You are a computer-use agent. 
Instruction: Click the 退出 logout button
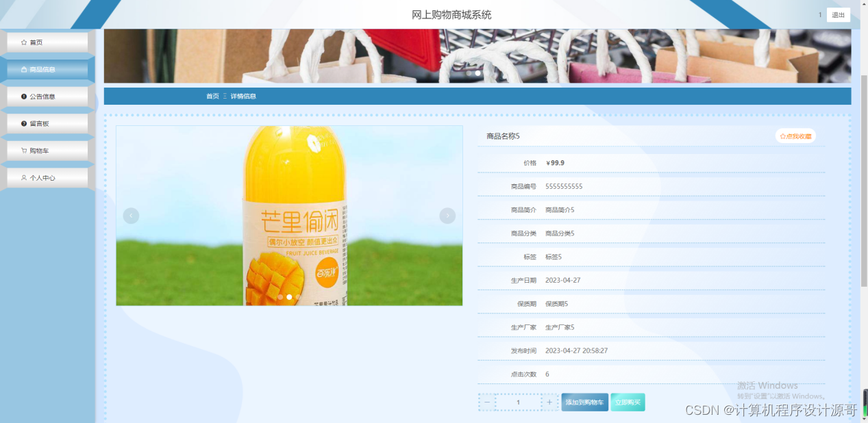pyautogui.click(x=838, y=15)
